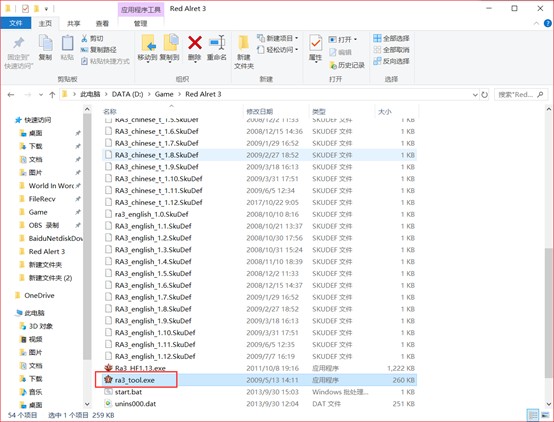The image size is (554, 422).
Task: Open the Manage ribbon tab
Action: (140, 23)
